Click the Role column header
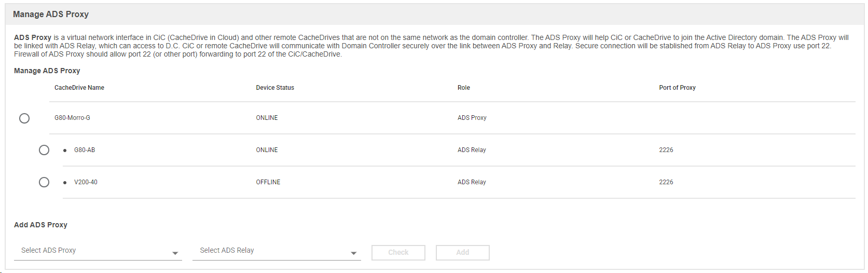 click(464, 88)
